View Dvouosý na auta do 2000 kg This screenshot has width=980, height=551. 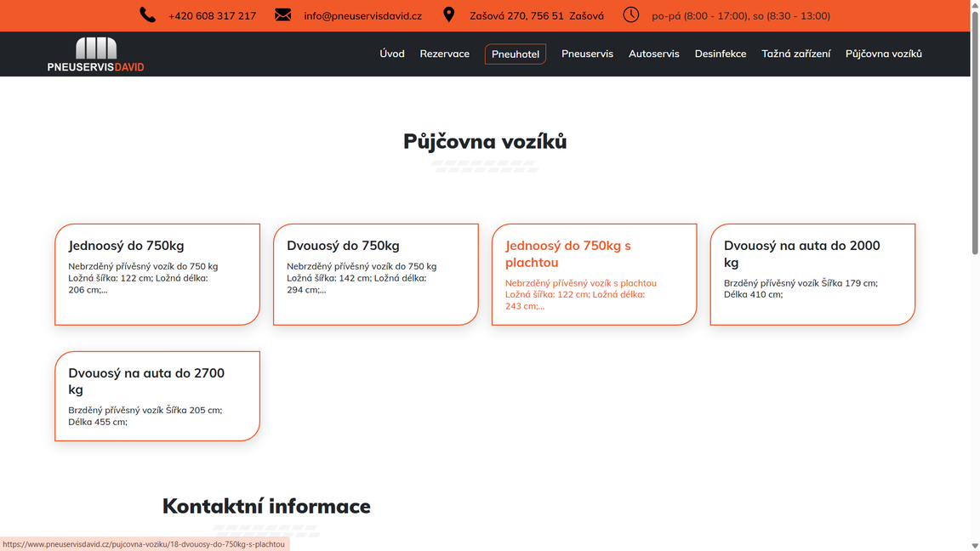click(812, 274)
